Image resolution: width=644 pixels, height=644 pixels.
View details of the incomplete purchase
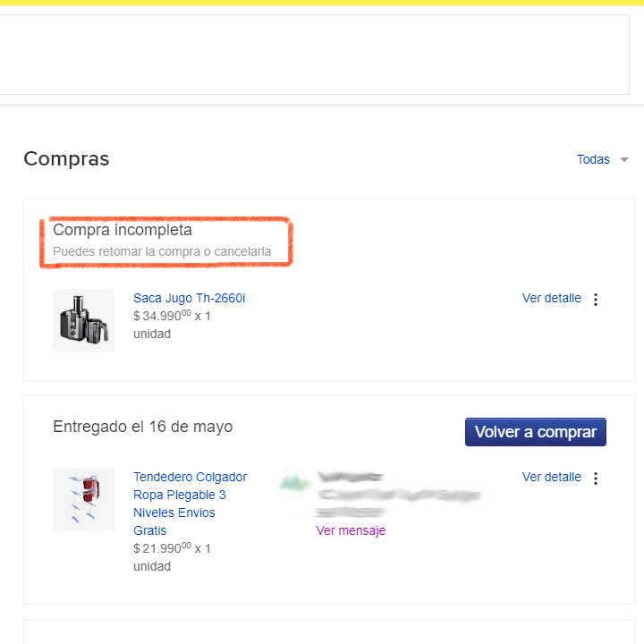[551, 298]
